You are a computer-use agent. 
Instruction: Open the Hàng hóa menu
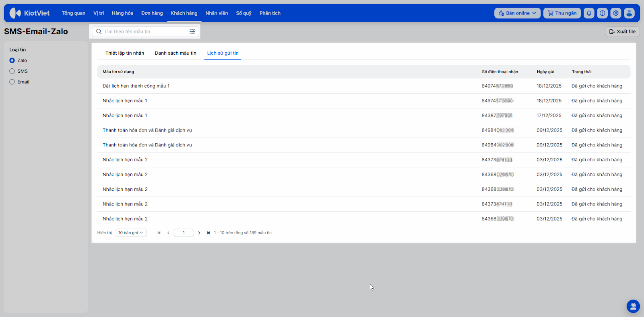pyautogui.click(x=122, y=13)
